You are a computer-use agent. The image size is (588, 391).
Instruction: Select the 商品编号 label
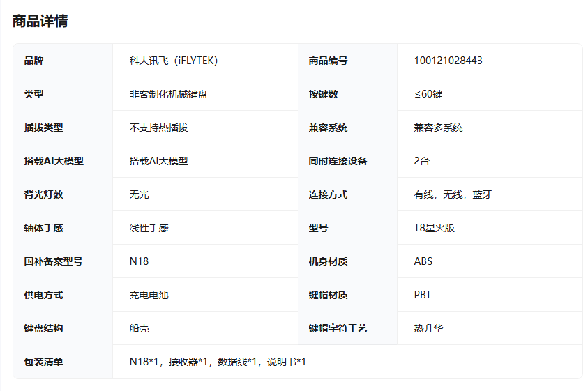[x=328, y=61]
